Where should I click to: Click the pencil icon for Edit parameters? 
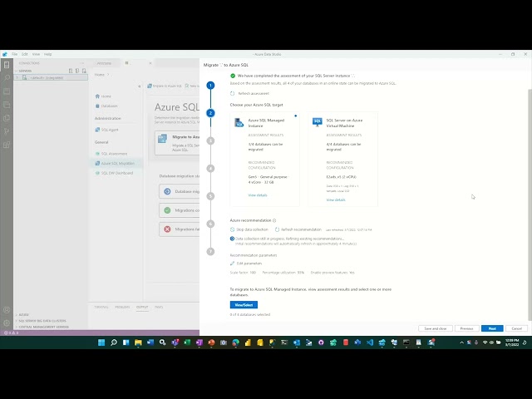tap(233, 264)
